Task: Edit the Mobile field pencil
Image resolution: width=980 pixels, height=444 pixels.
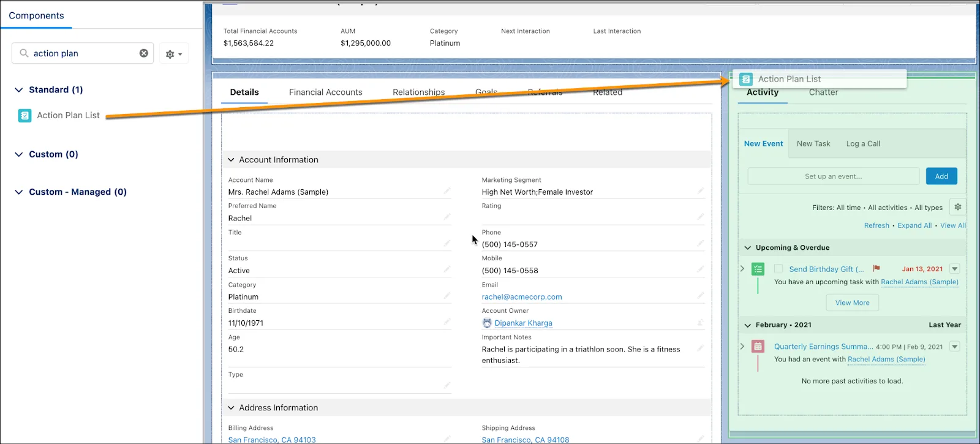Action: coord(701,269)
